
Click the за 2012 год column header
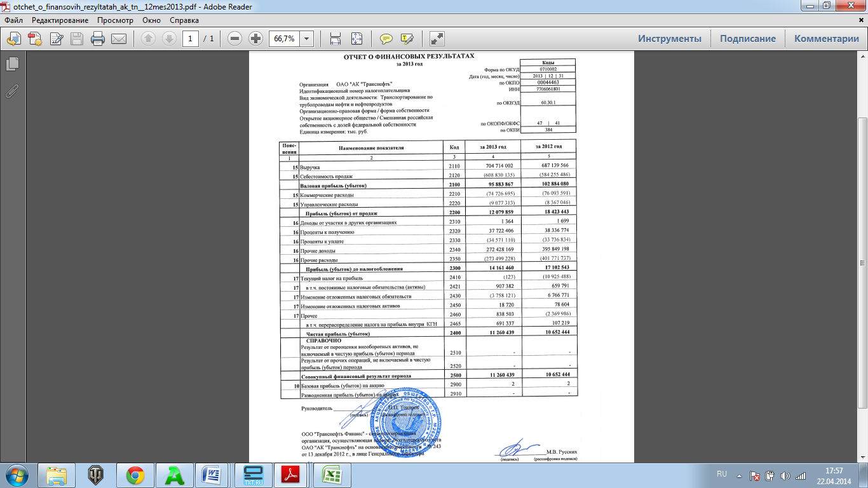point(548,147)
